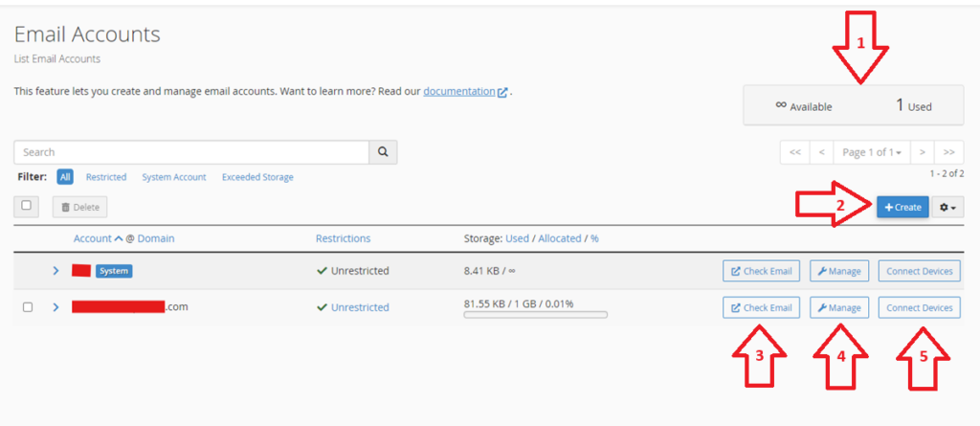The image size is (980, 426).
Task: Click the storage usage bar of .com account
Action: (536, 315)
